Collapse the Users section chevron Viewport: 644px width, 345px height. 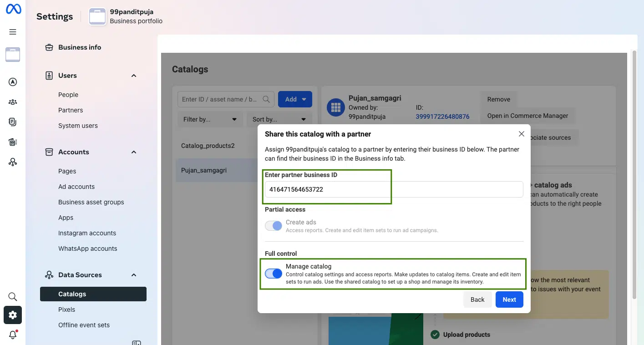tap(134, 76)
